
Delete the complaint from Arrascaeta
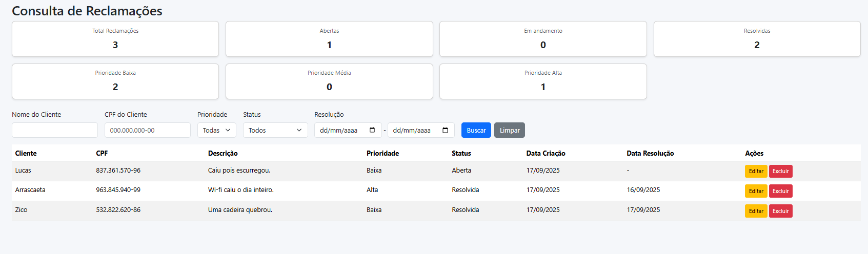point(781,191)
